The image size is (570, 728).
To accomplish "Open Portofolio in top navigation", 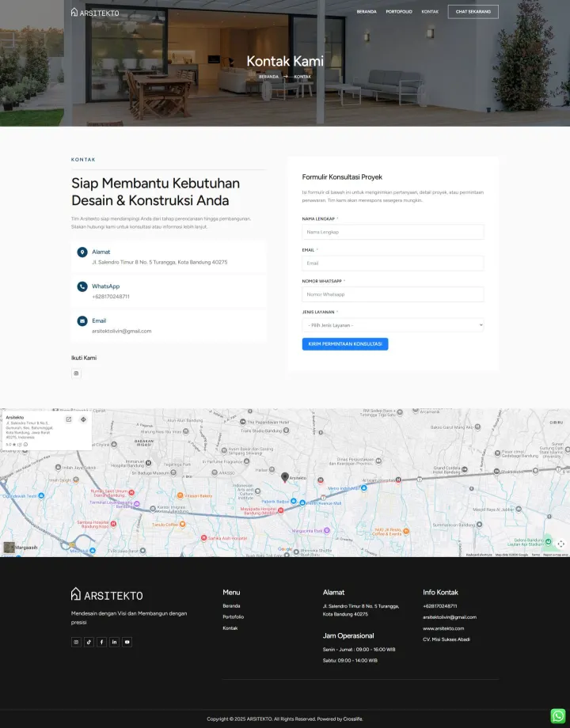I will click(399, 12).
